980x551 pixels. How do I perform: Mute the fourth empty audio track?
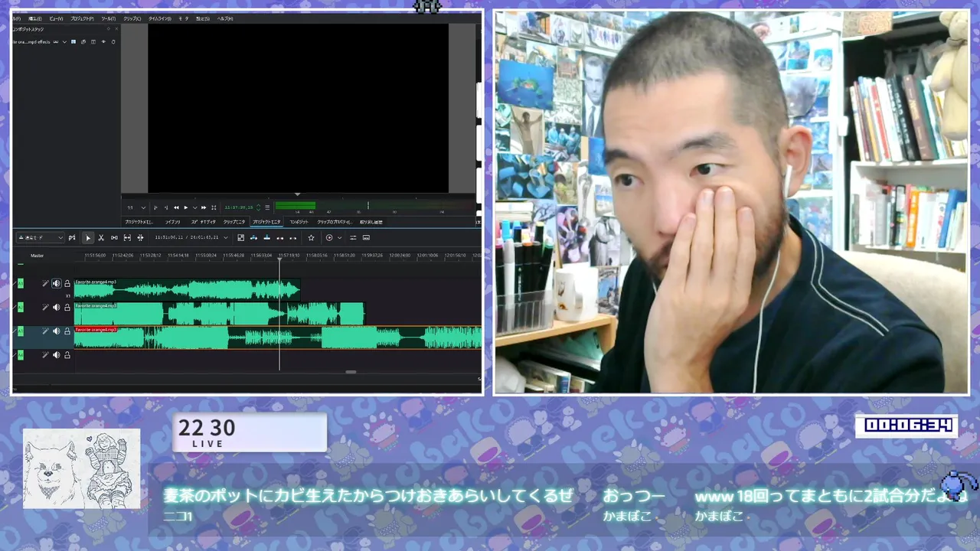pyautogui.click(x=56, y=355)
